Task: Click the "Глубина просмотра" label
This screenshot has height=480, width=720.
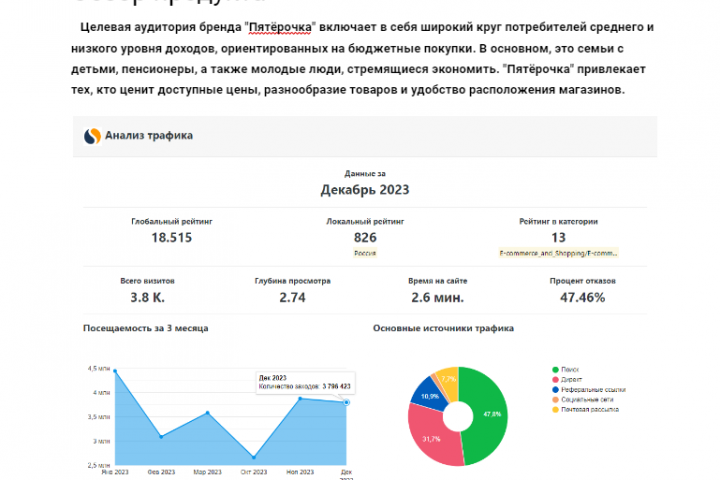Action: (292, 281)
